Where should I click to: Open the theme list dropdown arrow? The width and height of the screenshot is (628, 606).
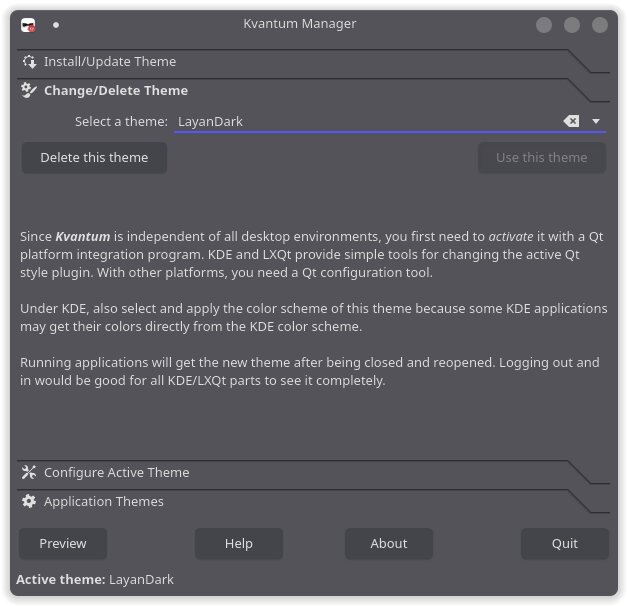click(x=596, y=121)
